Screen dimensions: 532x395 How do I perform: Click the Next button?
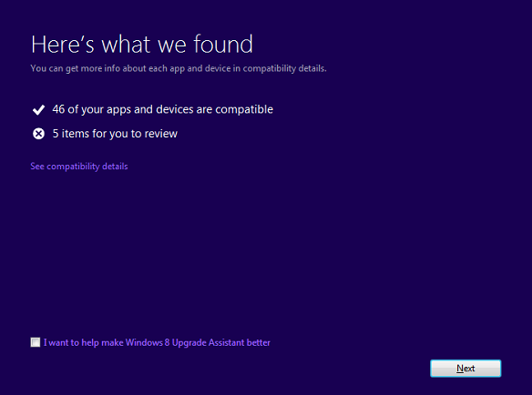coord(465,369)
